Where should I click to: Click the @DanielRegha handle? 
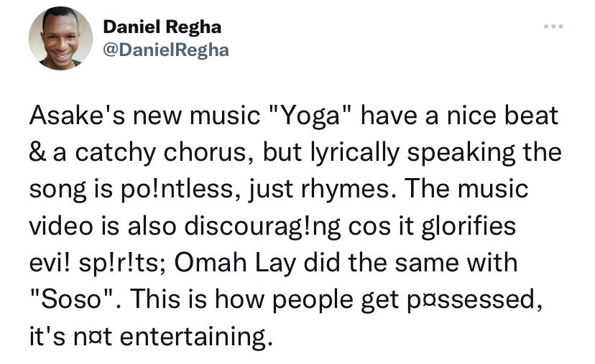166,50
